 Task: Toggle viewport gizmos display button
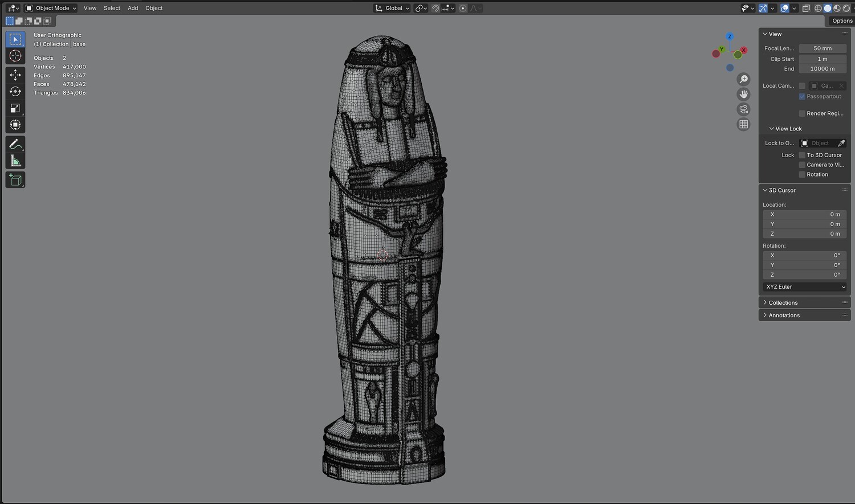[763, 8]
